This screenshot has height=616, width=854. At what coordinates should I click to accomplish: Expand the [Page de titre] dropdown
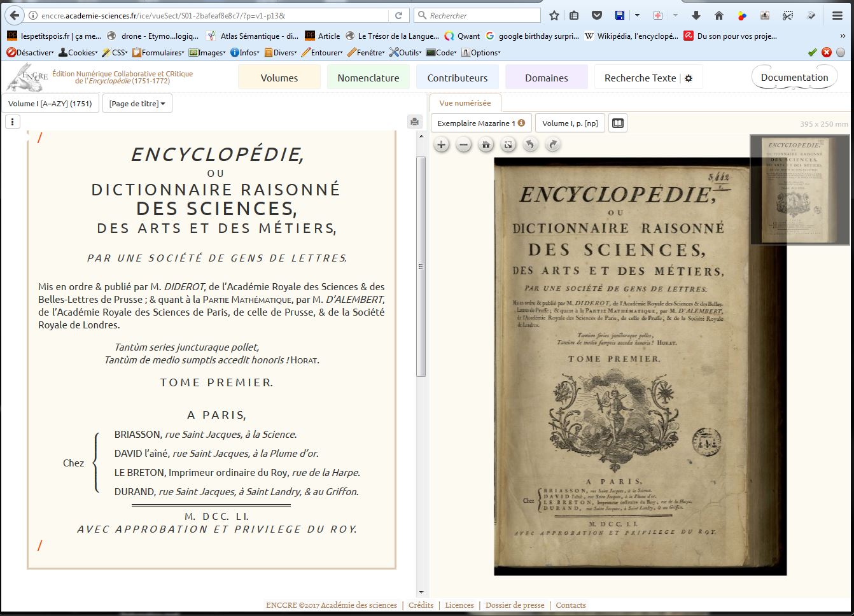click(137, 104)
